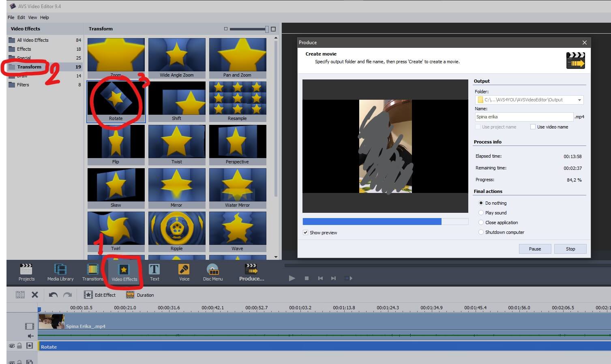Image resolution: width=611 pixels, height=364 pixels.
Task: Expand the output Folder dropdown
Action: 579,100
